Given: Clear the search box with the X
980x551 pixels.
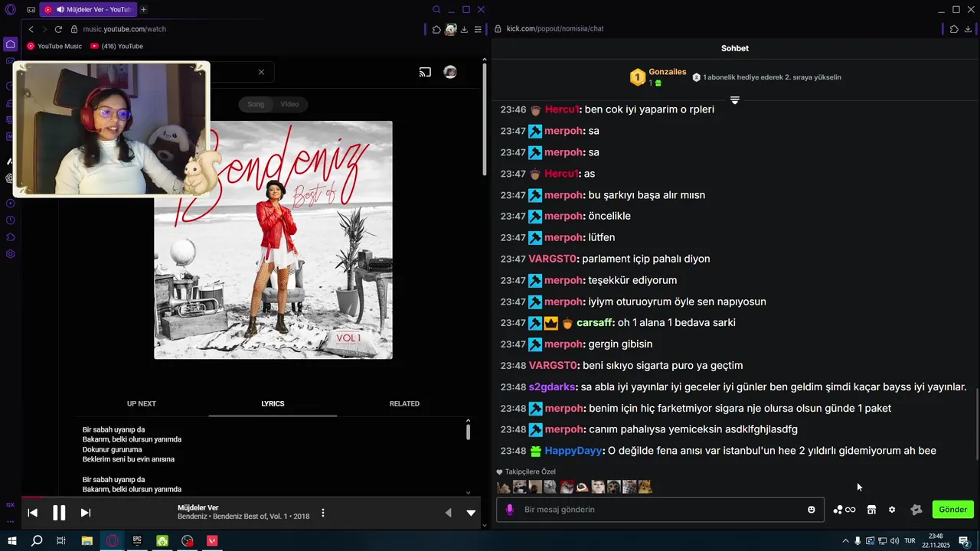Looking at the screenshot, I should (261, 72).
